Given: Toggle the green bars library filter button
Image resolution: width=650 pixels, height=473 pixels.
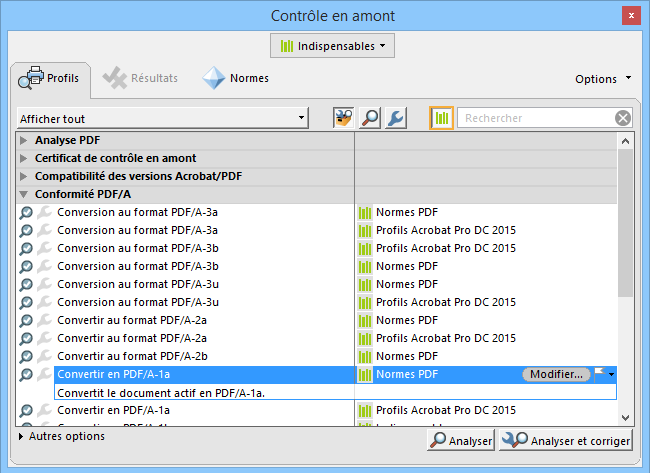Looking at the screenshot, I should tap(442, 118).
